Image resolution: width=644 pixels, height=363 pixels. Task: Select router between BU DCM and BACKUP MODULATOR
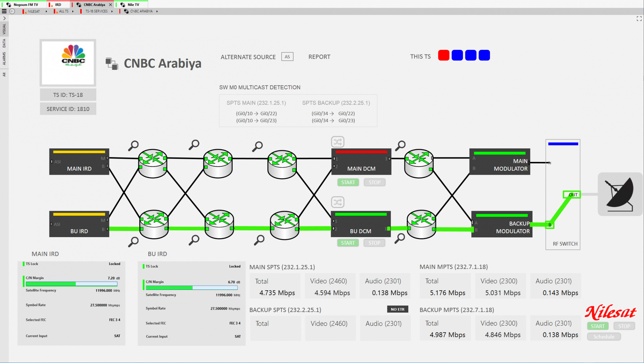click(421, 224)
